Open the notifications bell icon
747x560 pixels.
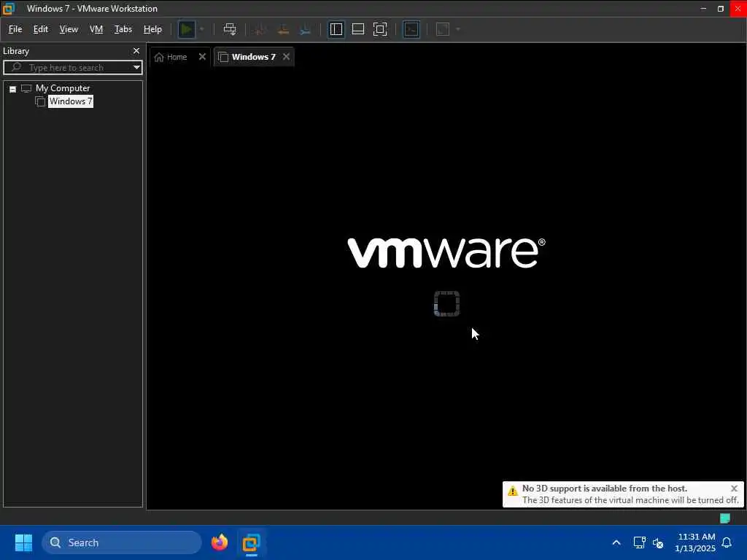pos(727,542)
